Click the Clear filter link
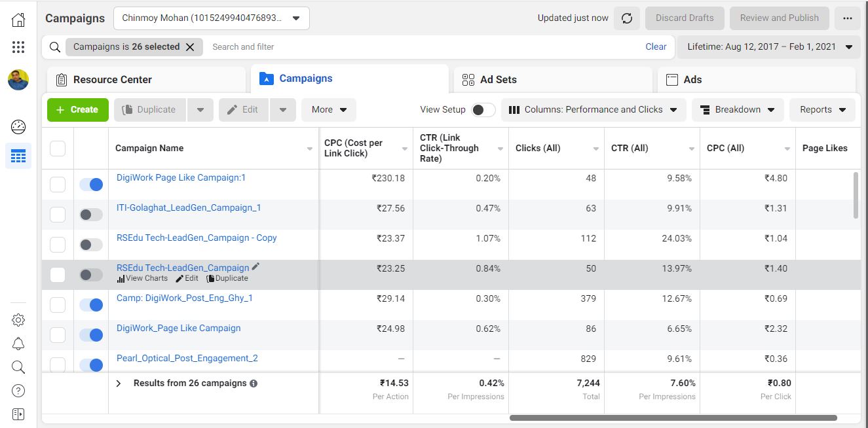The height and width of the screenshot is (428, 868). pos(656,47)
